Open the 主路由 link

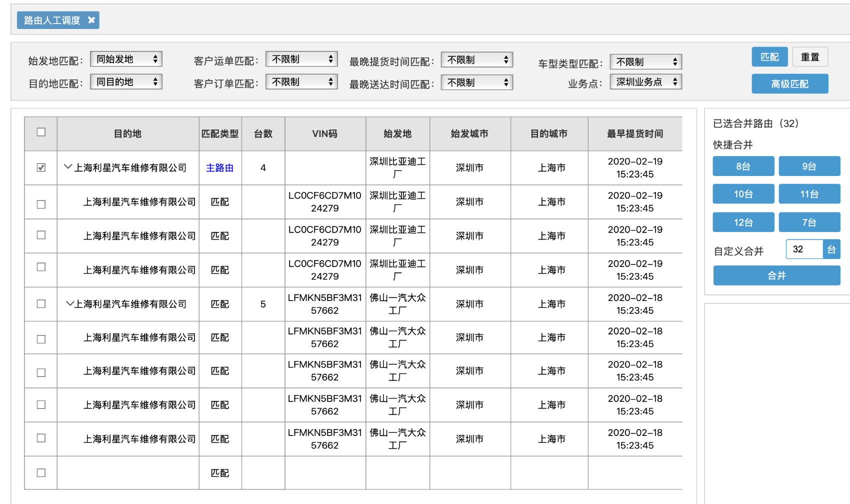(220, 168)
